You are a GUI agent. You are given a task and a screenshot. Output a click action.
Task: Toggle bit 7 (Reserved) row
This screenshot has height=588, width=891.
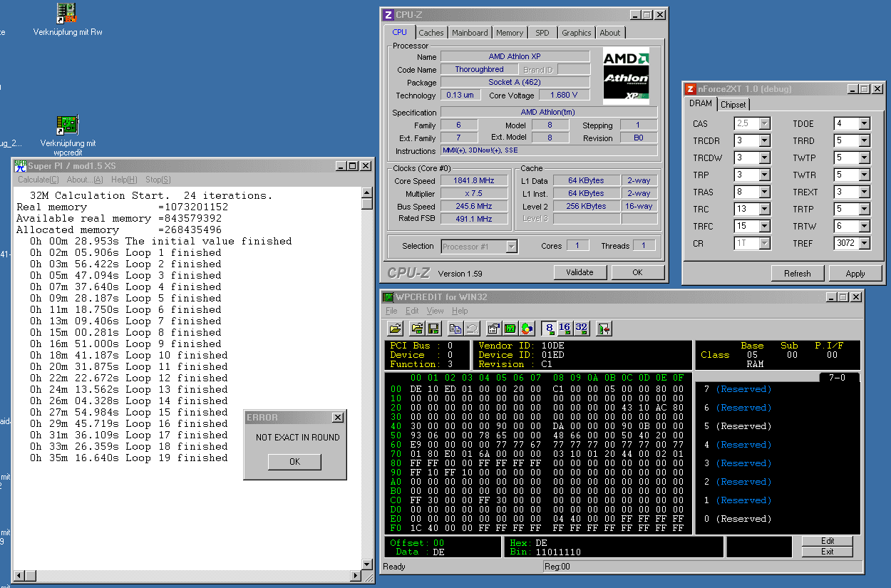pyautogui.click(x=738, y=389)
